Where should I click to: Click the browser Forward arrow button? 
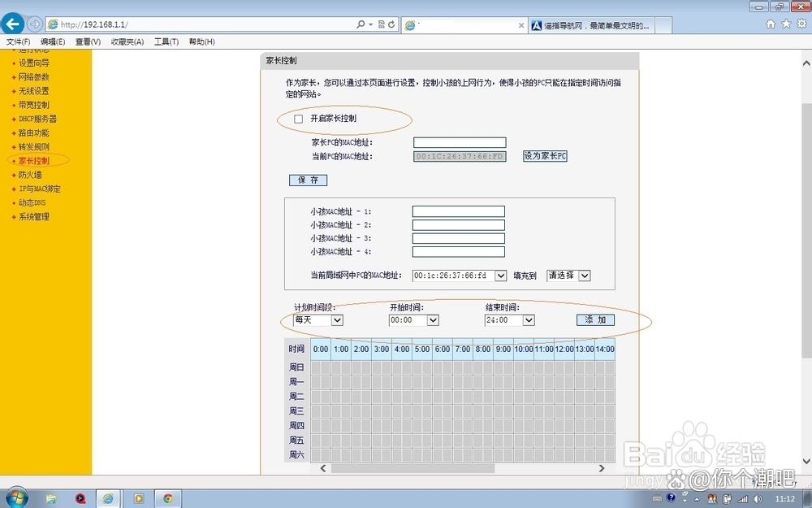pos(34,24)
